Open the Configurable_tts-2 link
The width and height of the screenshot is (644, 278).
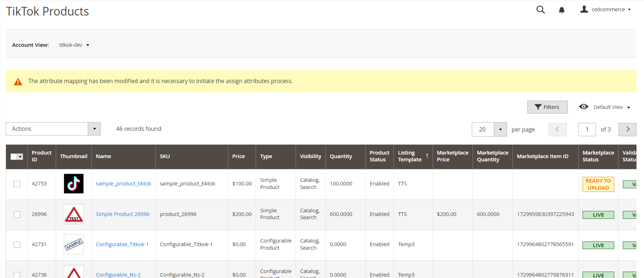(118, 275)
